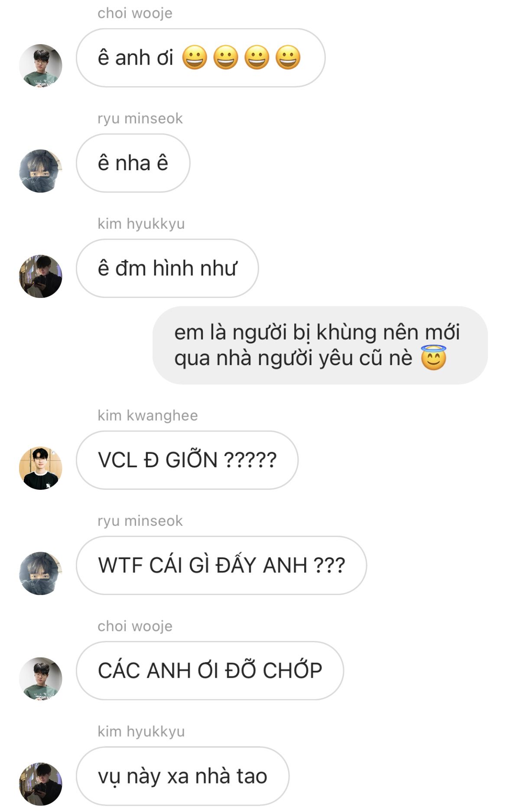The image size is (507, 812).
Task: Select the 'VCL Đ GIỠN ?????' message bubble
Action: [187, 460]
